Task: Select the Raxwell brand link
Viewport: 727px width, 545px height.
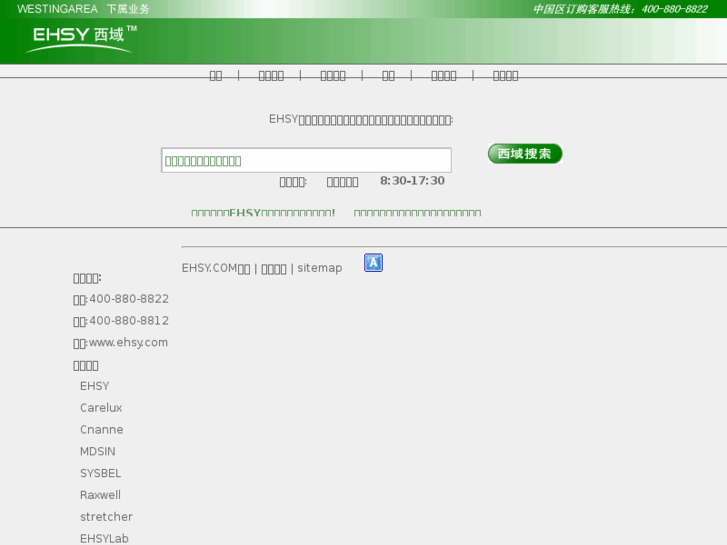Action: coord(100,495)
